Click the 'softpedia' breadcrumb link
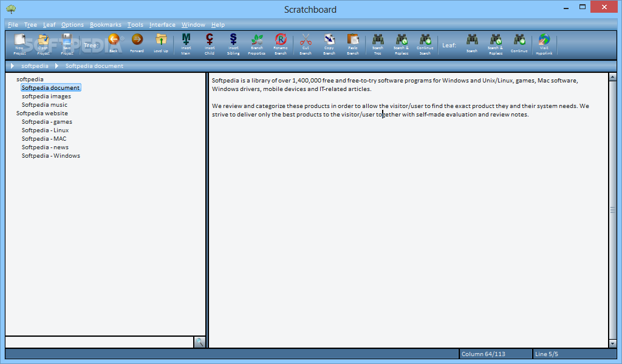 point(35,66)
